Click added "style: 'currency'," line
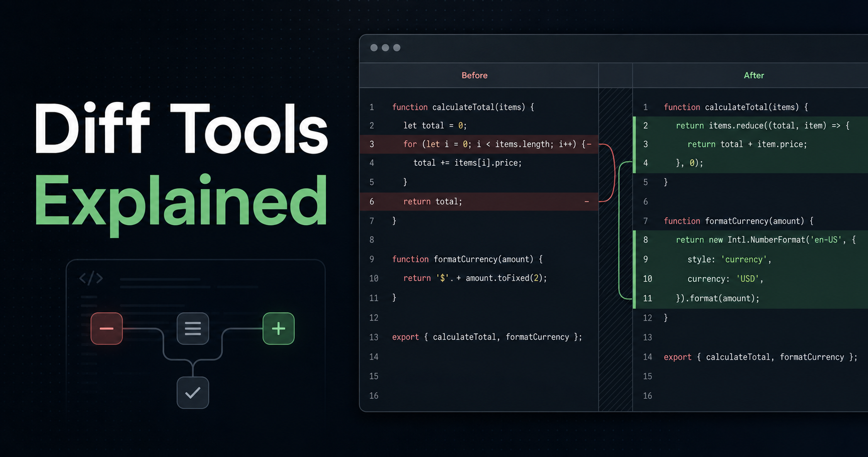868x457 pixels. click(x=751, y=259)
